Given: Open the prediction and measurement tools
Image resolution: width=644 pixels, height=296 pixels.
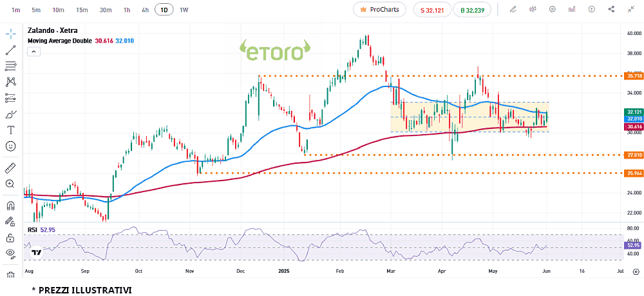Looking at the screenshot, I should tap(11, 98).
